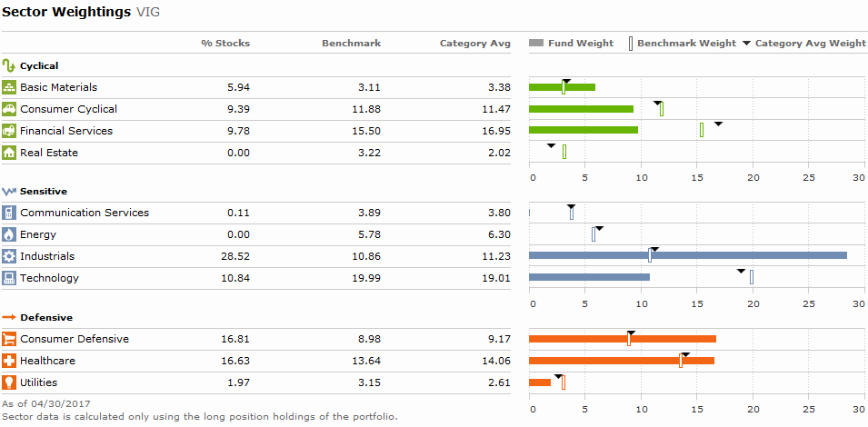The height and width of the screenshot is (427, 868).
Task: Click the Cyclical super-sector icon
Action: click(8, 65)
